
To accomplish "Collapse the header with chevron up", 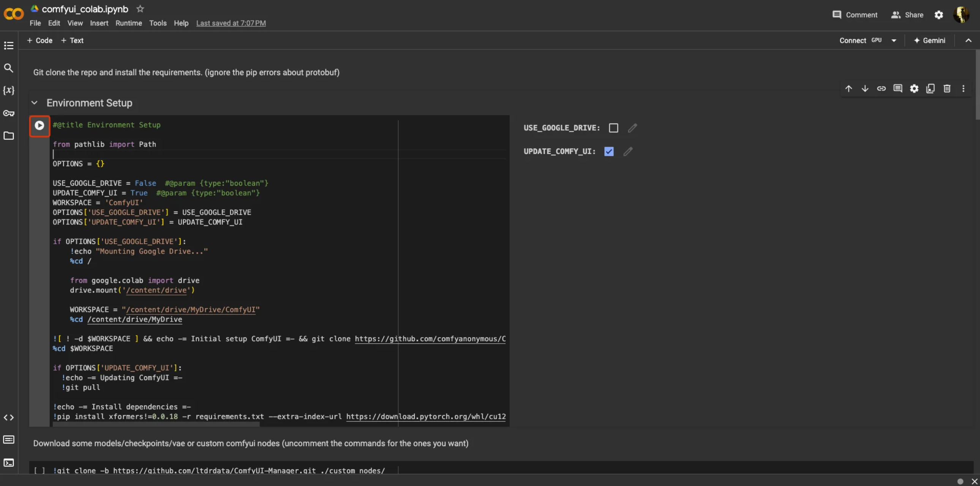I will [968, 40].
